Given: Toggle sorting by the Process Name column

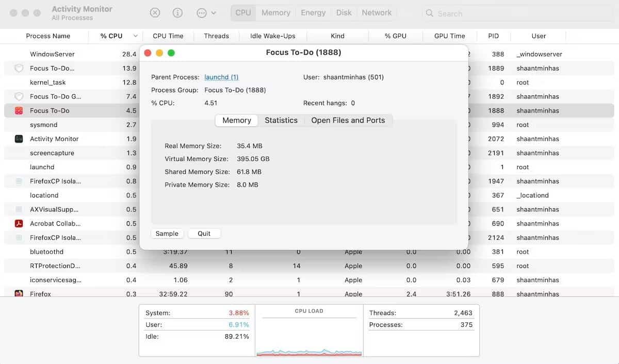Looking at the screenshot, I should (48, 36).
